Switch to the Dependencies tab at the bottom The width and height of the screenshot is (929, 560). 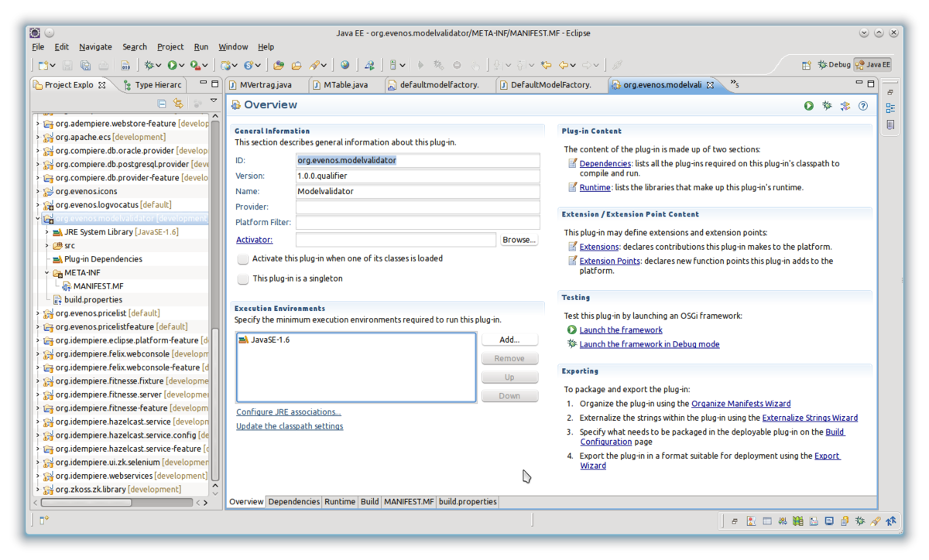click(x=293, y=502)
